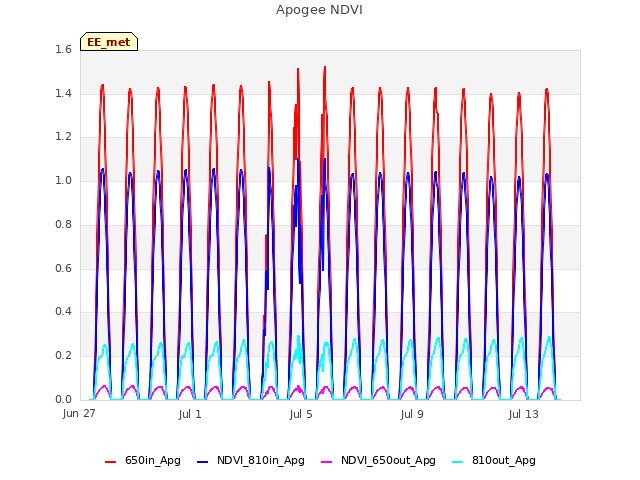The image size is (640, 480).
Task: Click the 0.6 y-axis tick label
Action: click(x=63, y=268)
